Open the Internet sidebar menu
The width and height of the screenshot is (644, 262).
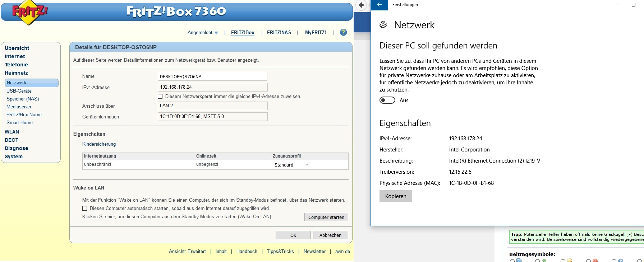(15, 56)
